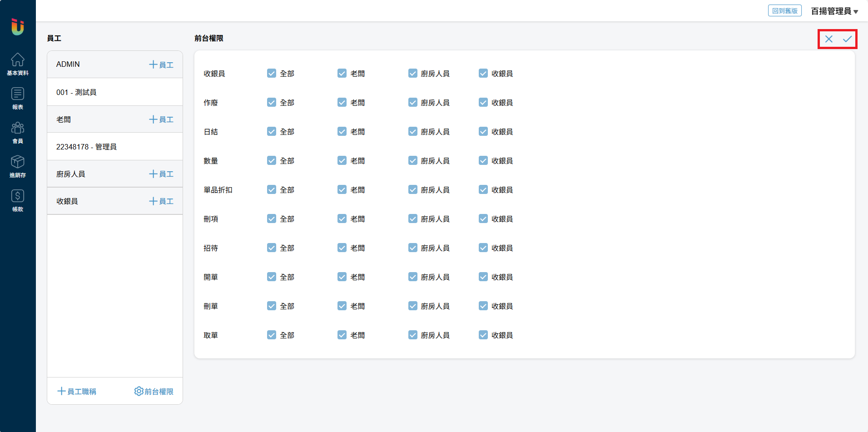The height and width of the screenshot is (432, 868).
Task: Confirm changes with the checkmark icon
Action: point(847,39)
